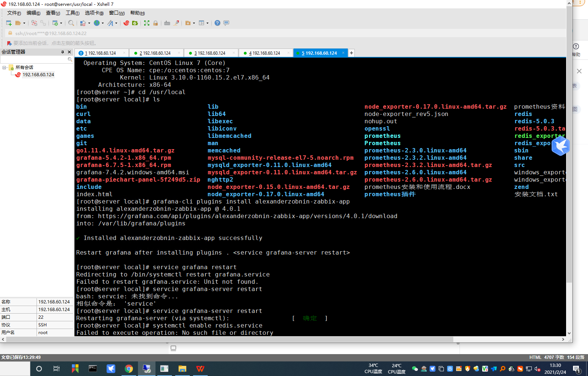Pin the session manager panel
The width and height of the screenshot is (588, 376).
63,52
